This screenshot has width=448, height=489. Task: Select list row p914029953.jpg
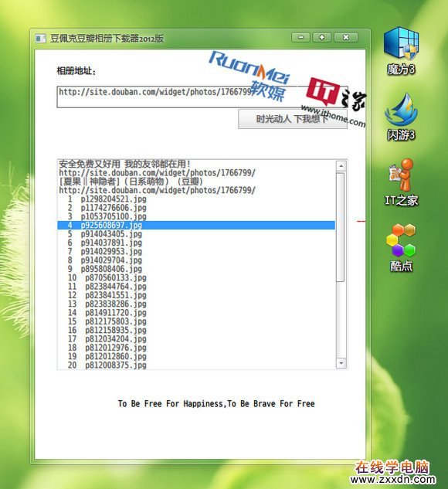click(196, 251)
